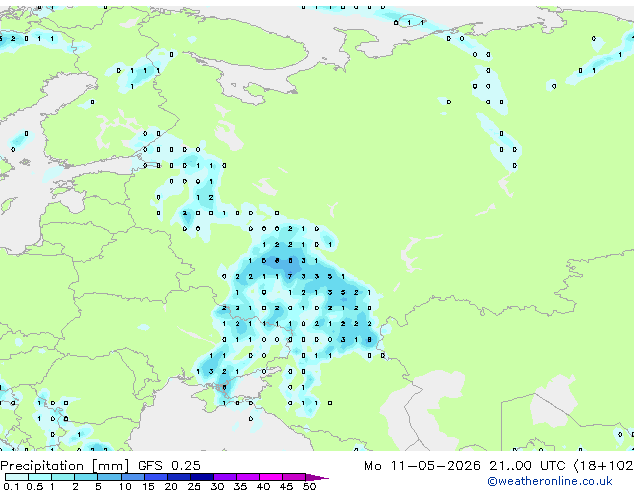This screenshot has height=490, width=634.
Task: Click the "Mo 11-05-2026" date text
Action: 422,466
